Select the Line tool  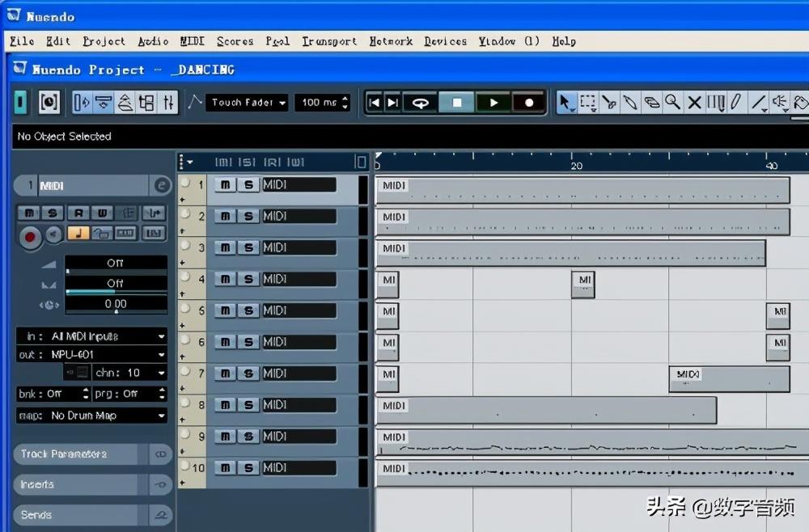(759, 102)
